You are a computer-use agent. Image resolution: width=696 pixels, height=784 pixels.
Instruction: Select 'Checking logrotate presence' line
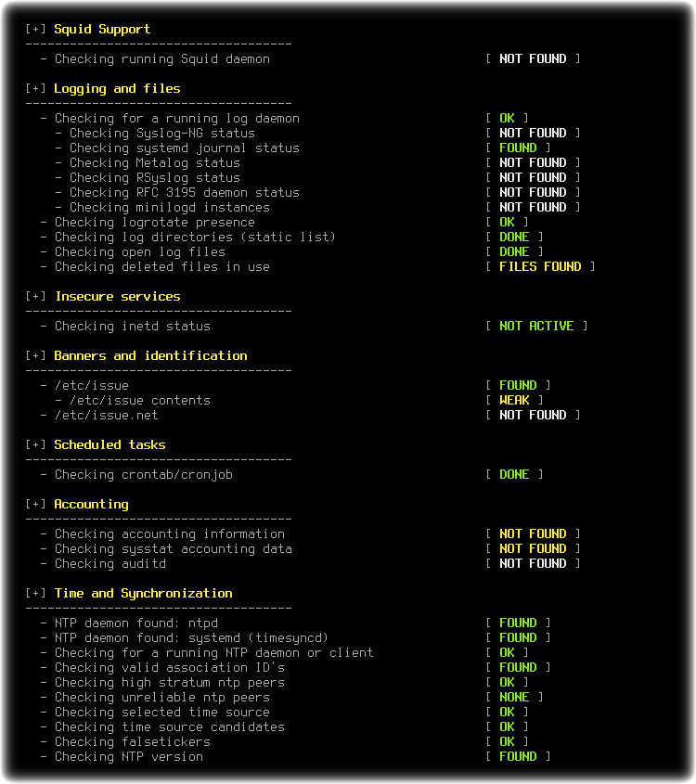pos(154,223)
